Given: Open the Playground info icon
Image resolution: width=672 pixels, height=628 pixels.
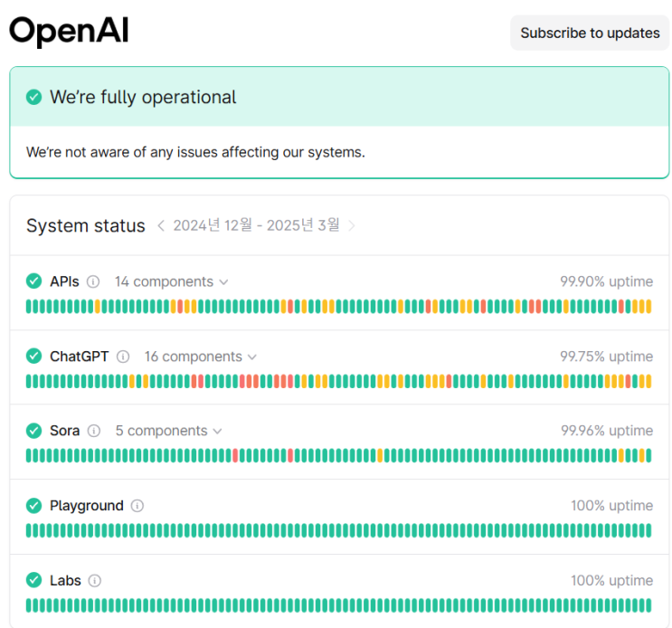Looking at the screenshot, I should point(137,506).
